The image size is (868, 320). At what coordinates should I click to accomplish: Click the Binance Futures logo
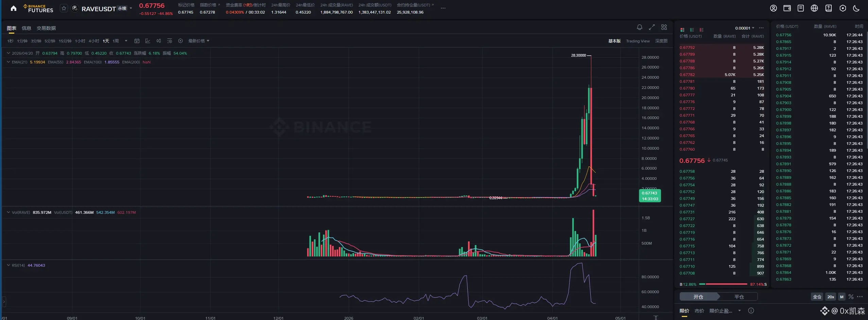(x=38, y=8)
